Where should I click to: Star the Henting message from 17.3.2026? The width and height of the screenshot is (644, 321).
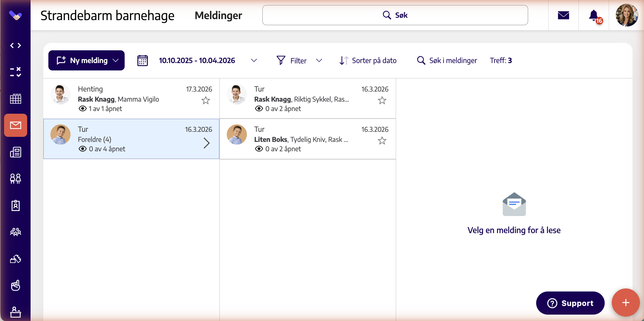pyautogui.click(x=206, y=100)
